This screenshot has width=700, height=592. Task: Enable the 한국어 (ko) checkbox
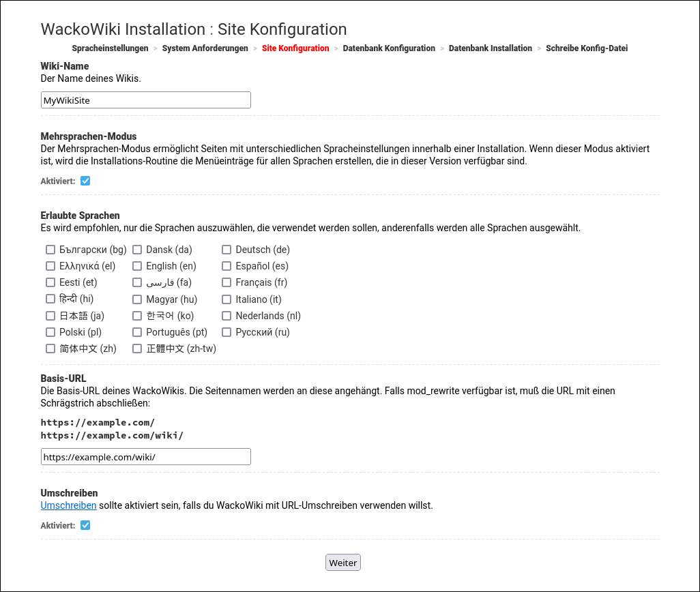pyautogui.click(x=137, y=316)
